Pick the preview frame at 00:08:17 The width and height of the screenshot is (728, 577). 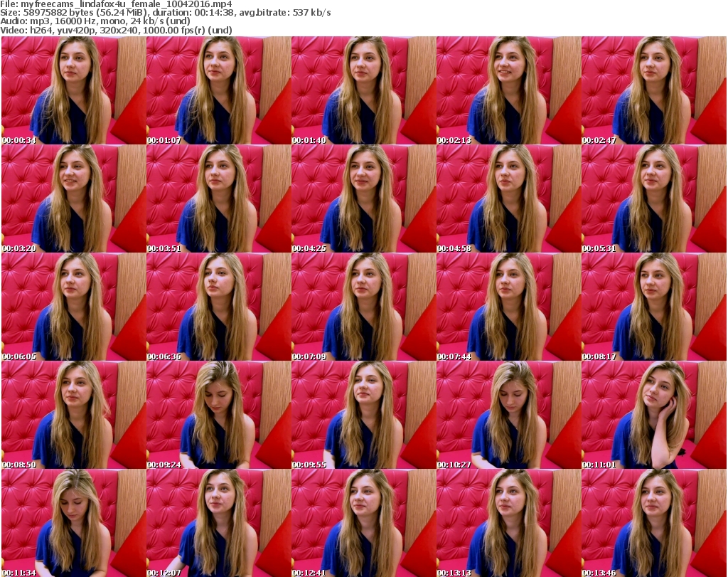[x=654, y=307]
